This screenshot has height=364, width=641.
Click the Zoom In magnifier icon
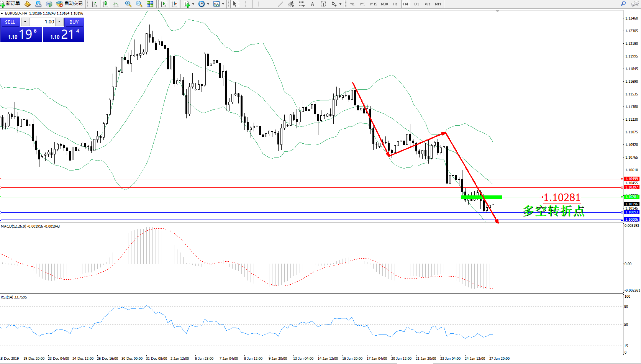pyautogui.click(x=128, y=4)
